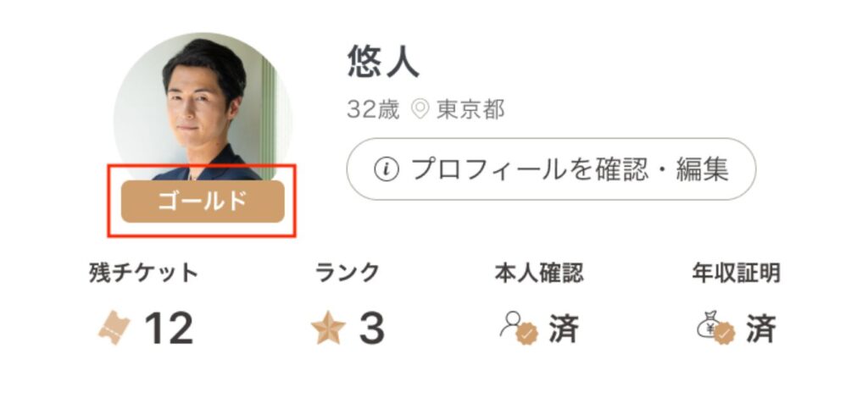The image size is (868, 415).
Task: Click the 東京都 location text
Action: 470,109
